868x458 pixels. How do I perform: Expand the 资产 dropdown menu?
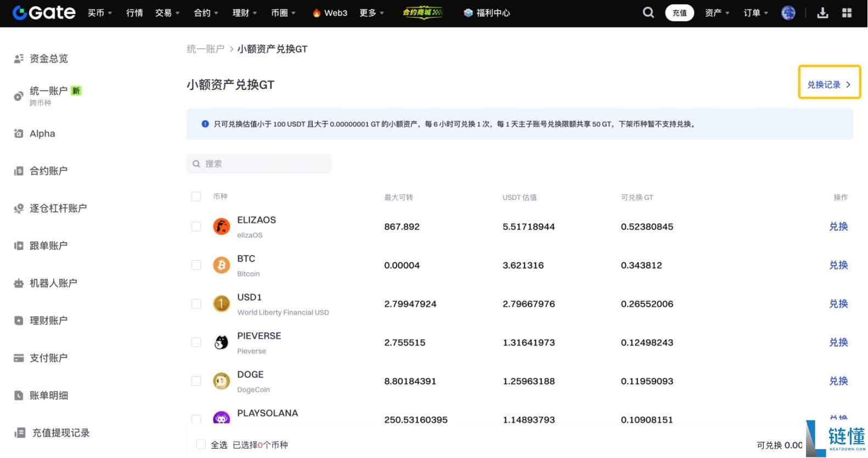pos(717,13)
